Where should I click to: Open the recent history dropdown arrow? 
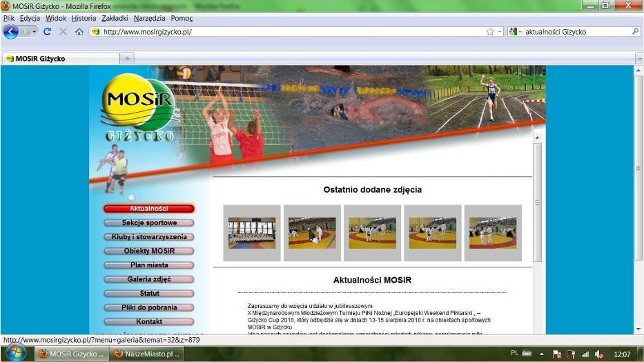pyautogui.click(x=34, y=32)
